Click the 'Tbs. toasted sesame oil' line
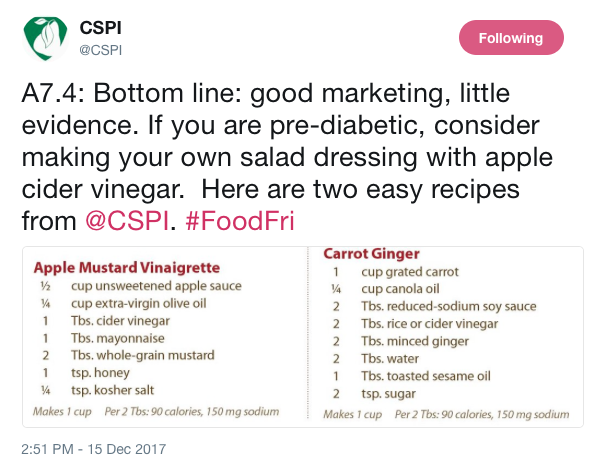606x467 pixels. pos(426,376)
